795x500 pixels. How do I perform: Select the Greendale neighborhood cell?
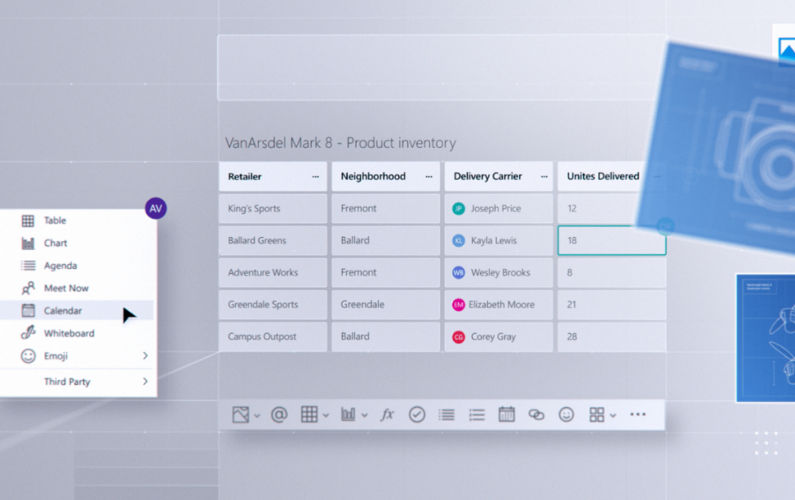[386, 304]
